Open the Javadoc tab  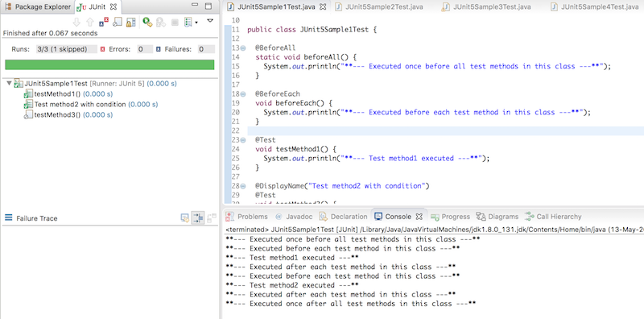(294, 217)
